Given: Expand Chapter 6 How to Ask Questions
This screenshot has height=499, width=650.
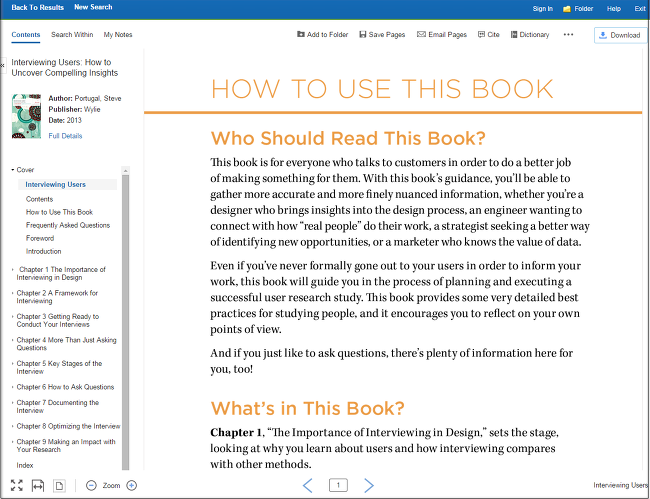Looking at the screenshot, I should [x=13, y=388].
